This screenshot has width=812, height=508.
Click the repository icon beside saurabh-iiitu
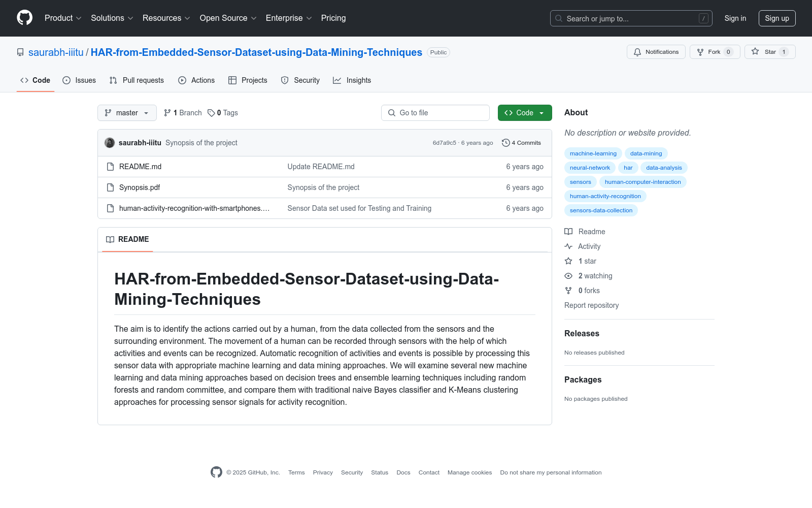pyautogui.click(x=20, y=52)
